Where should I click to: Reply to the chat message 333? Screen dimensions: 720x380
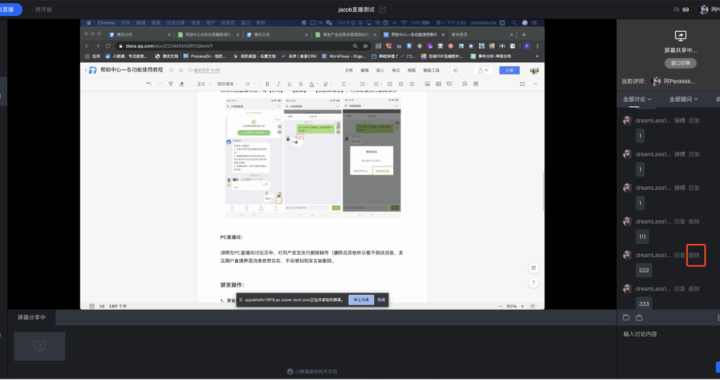pyautogui.click(x=680, y=289)
